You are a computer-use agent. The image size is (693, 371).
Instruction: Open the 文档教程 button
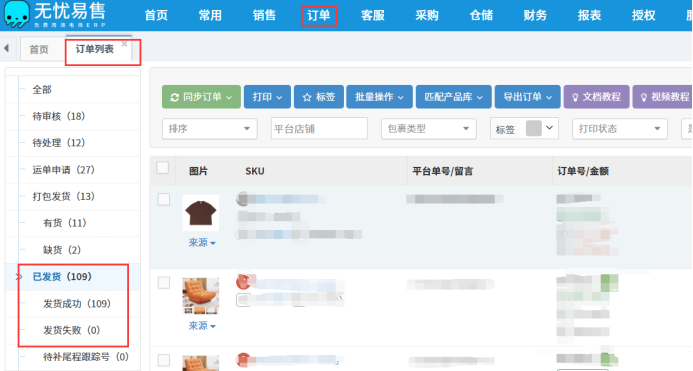(596, 97)
